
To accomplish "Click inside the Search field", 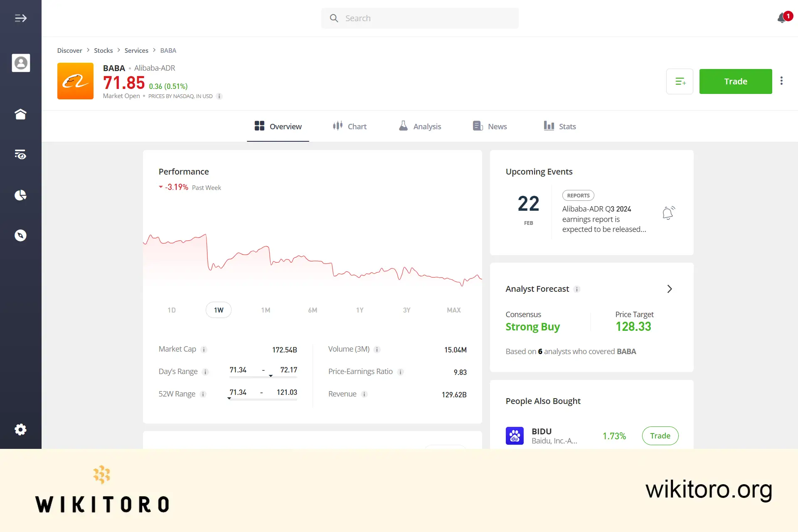I will tap(419, 18).
